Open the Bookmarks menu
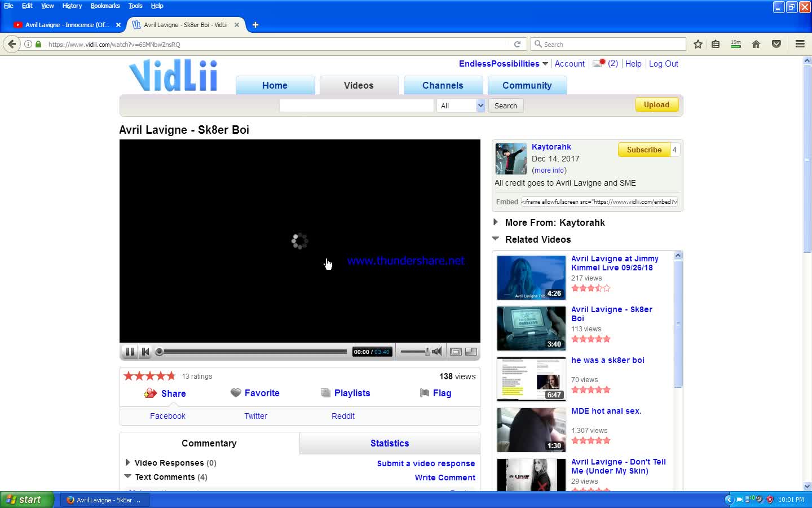The height and width of the screenshot is (508, 812). click(105, 6)
